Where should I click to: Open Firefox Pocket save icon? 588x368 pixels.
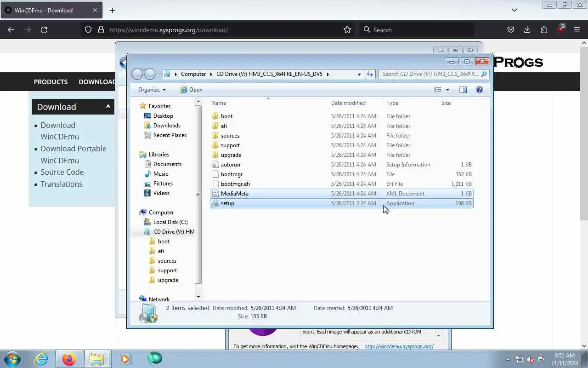point(510,30)
